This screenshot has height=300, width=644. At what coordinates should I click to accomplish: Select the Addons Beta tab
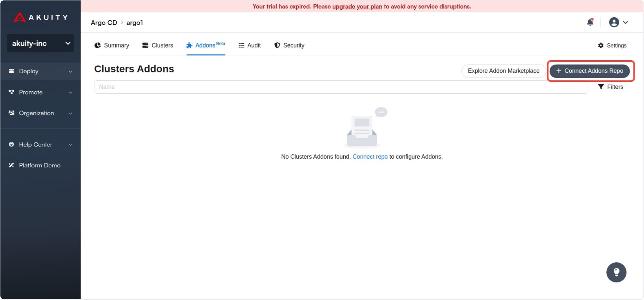(206, 45)
